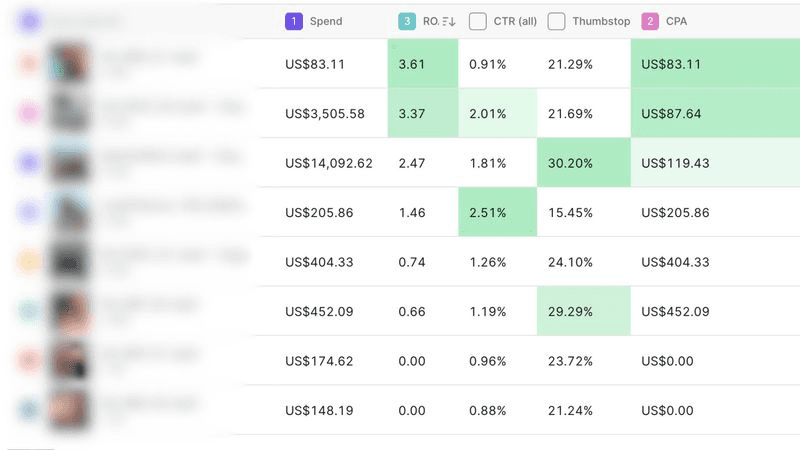Image resolution: width=800 pixels, height=450 pixels.
Task: Click the CPA column header label
Action: click(x=677, y=21)
